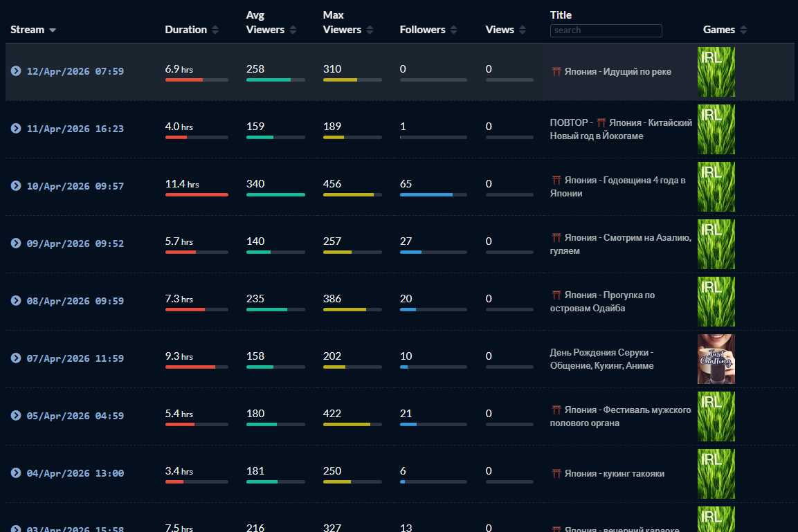798x532 pixels.
Task: Click the followers bar under 65
Action: point(433,195)
